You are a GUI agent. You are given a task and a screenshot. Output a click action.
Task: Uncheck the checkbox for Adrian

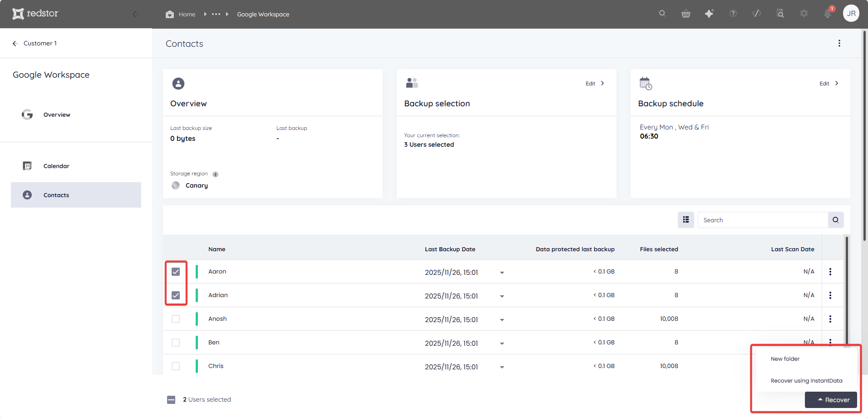[176, 295]
